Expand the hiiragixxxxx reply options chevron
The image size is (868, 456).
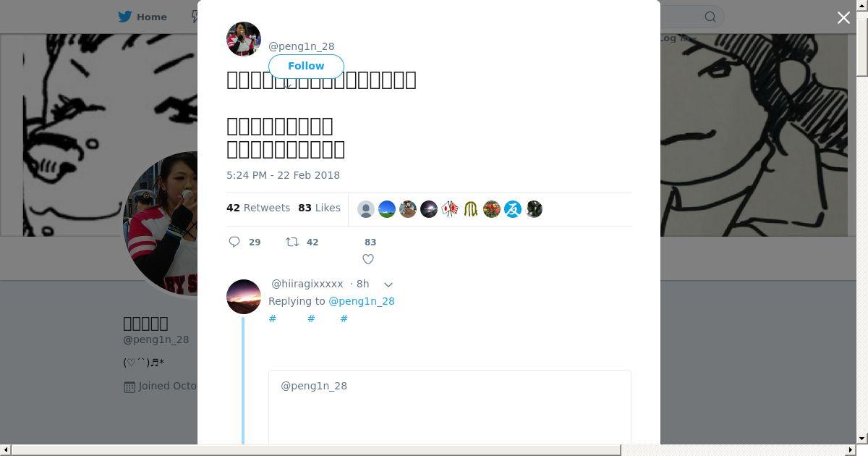[x=388, y=284]
